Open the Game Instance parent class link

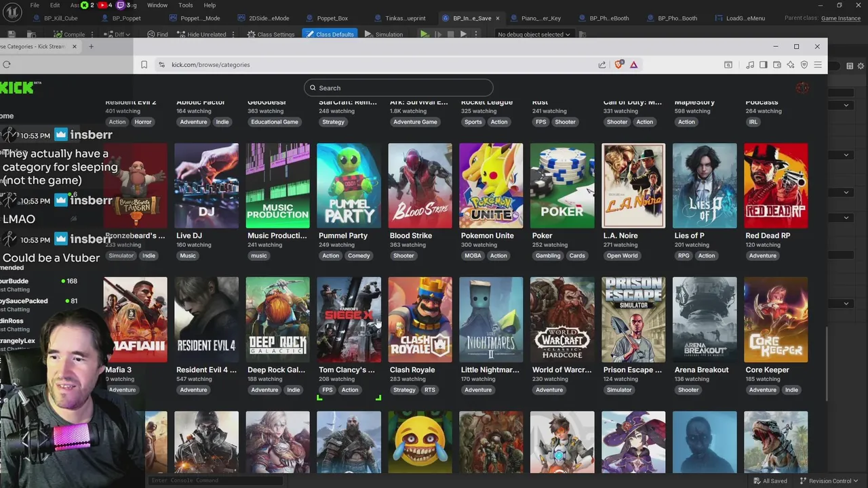point(841,18)
